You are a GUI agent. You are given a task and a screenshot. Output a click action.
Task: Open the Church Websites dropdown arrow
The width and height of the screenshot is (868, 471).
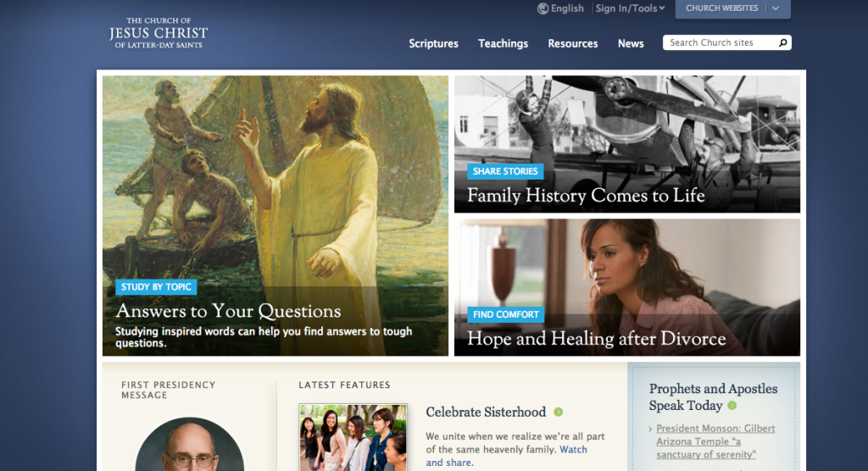(x=776, y=8)
